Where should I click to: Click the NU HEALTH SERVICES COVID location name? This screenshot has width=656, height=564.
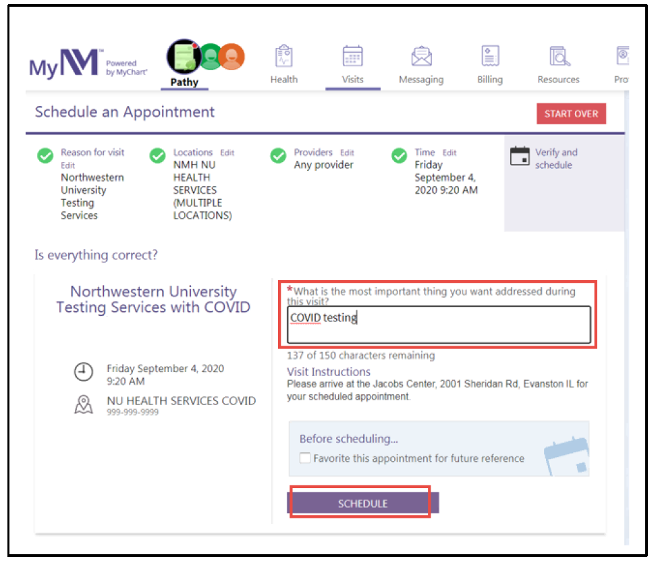tap(181, 401)
